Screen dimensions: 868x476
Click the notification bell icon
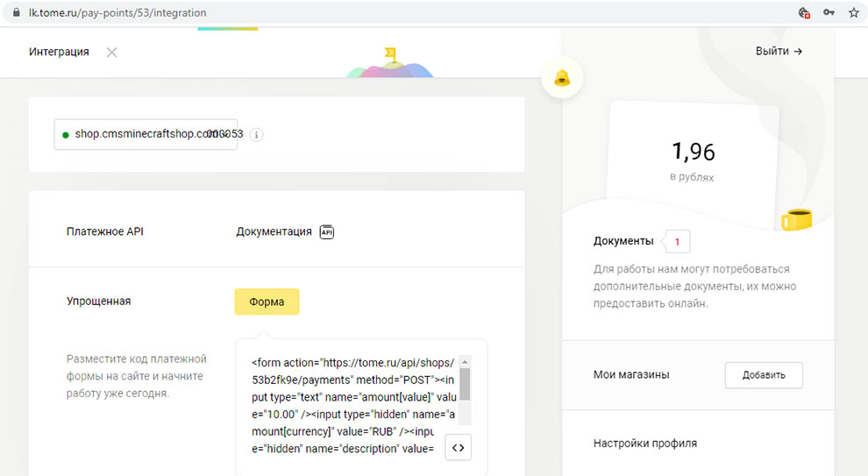point(562,78)
